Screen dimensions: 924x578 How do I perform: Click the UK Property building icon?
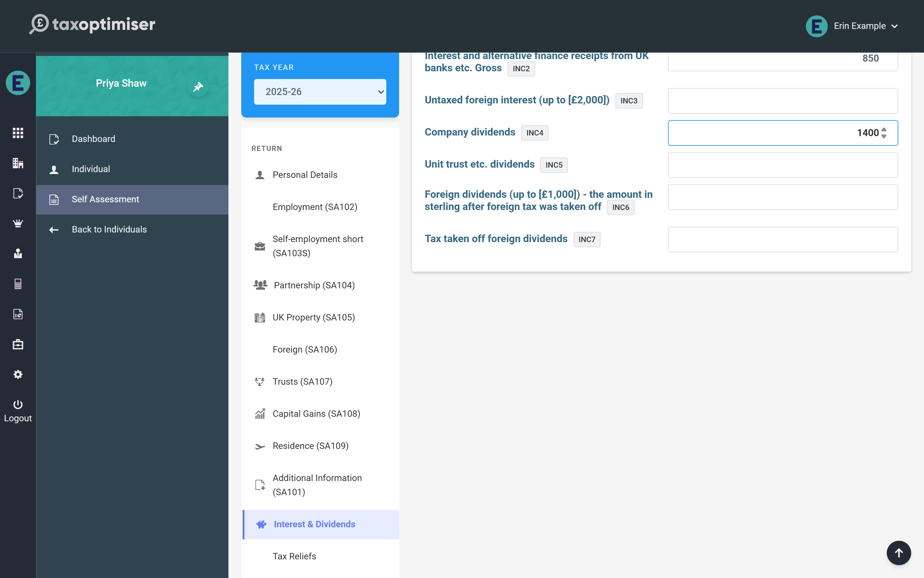click(x=260, y=317)
